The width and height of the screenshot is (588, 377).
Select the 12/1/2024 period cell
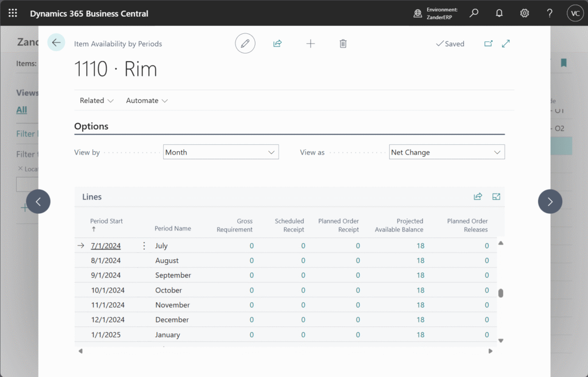pos(107,320)
